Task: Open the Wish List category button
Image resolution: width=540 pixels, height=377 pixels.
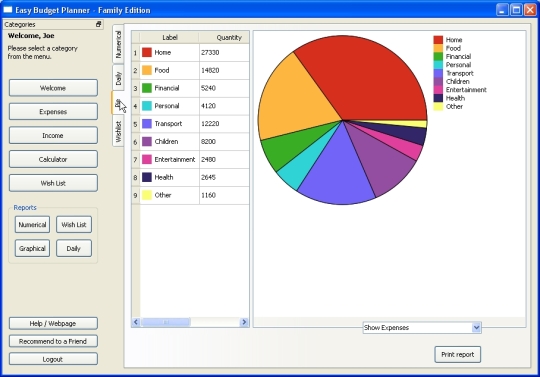Action: [53, 183]
